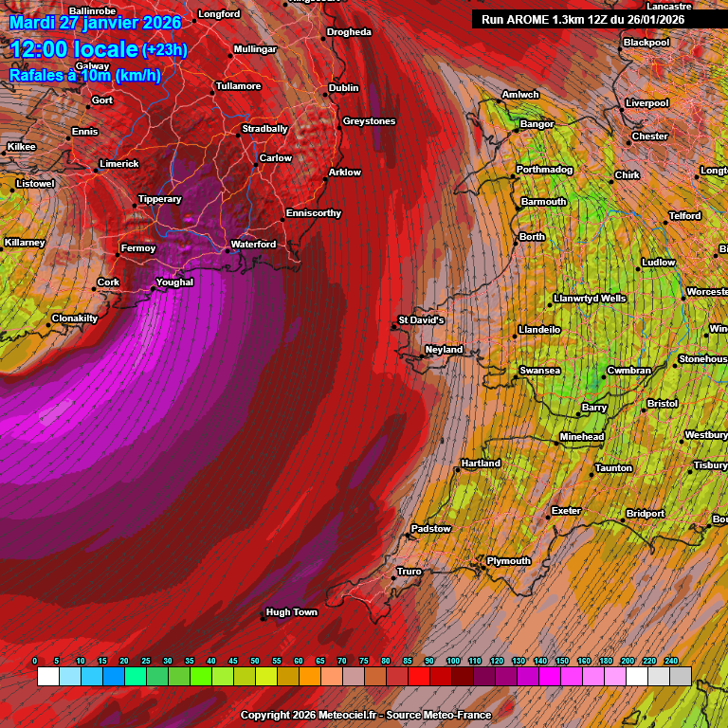Image resolution: width=728 pixels, height=728 pixels.
Task: Click the Taunton city label
Action: click(613, 468)
